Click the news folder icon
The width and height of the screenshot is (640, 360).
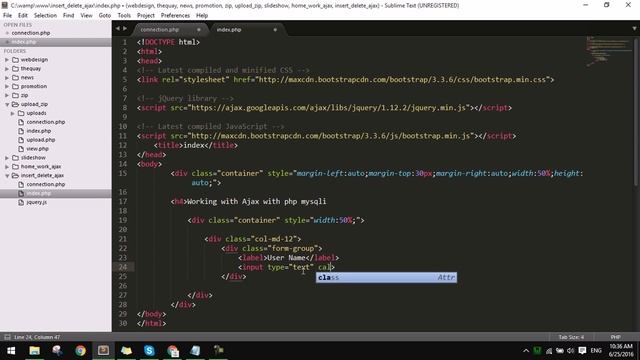pos(16,78)
